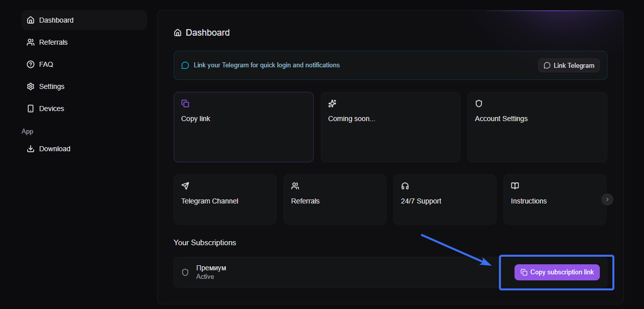The width and height of the screenshot is (644, 309).
Task: Click the Devices phone icon in sidebar
Action: point(31,109)
